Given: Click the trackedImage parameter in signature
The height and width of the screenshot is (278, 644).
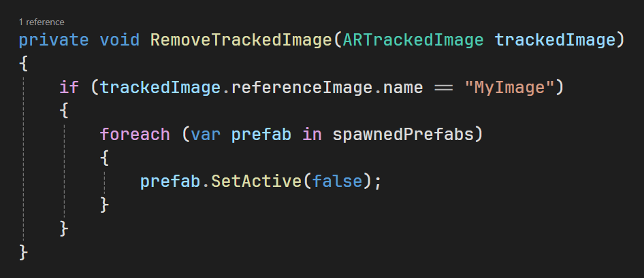Looking at the screenshot, I should click(x=555, y=40).
